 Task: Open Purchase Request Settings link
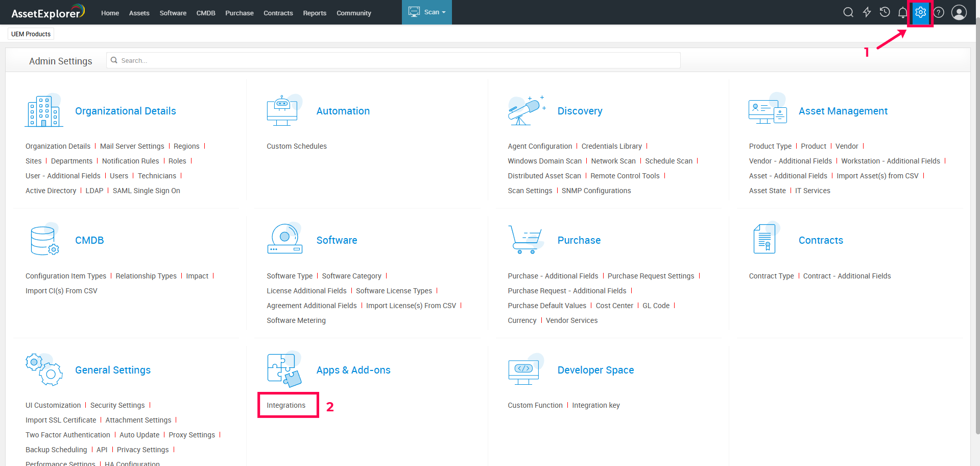pos(651,276)
